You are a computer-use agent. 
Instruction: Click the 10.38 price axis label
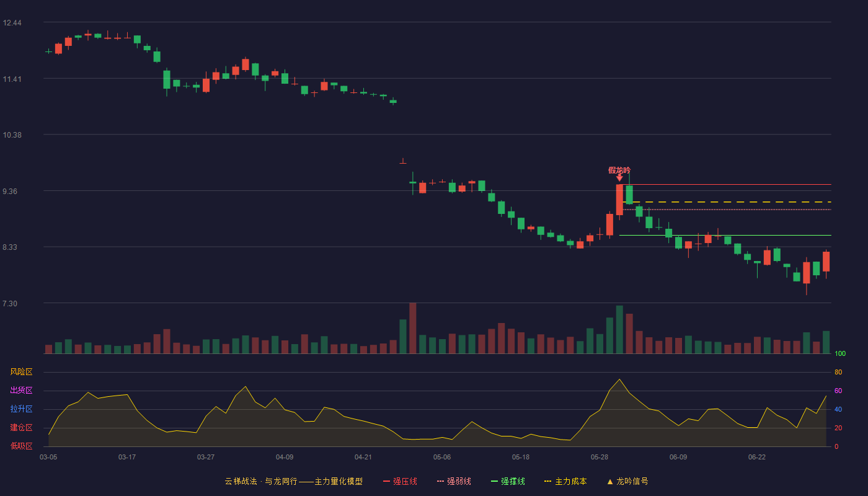click(12, 135)
